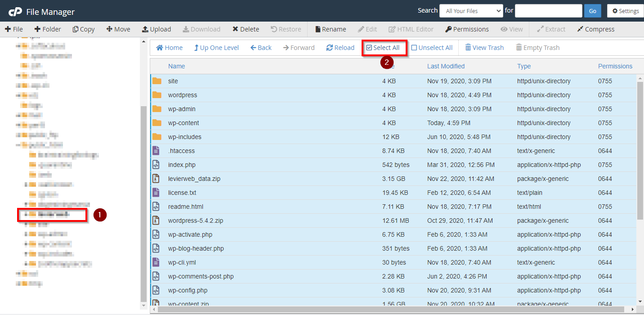This screenshot has height=315, width=644.
Task: Click the Go search button
Action: click(x=593, y=11)
